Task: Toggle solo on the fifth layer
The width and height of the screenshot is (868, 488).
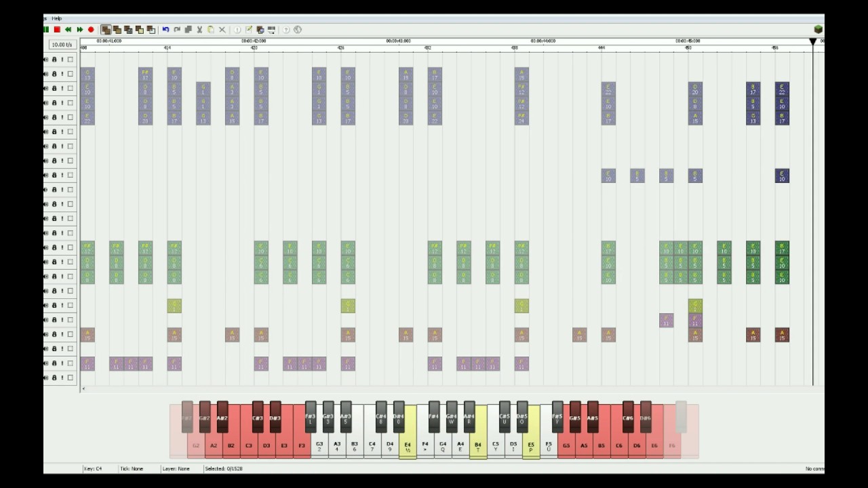Action: [x=62, y=117]
